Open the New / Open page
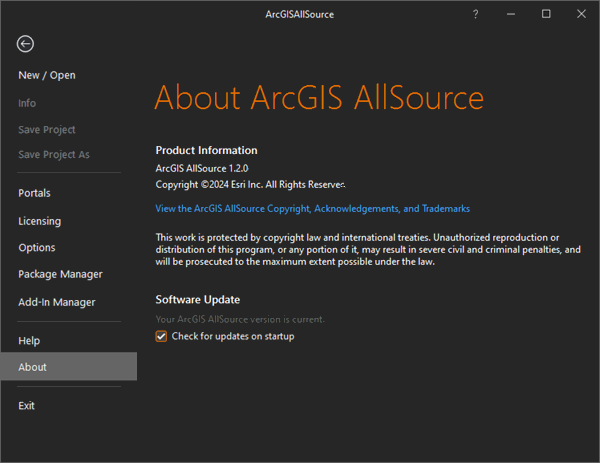Image resolution: width=600 pixels, height=463 pixels. [47, 75]
